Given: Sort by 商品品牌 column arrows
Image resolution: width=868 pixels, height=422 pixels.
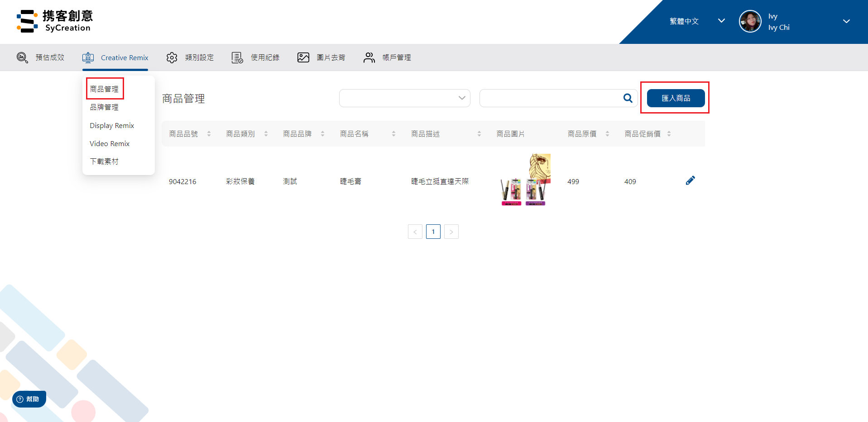Looking at the screenshot, I should [322, 134].
